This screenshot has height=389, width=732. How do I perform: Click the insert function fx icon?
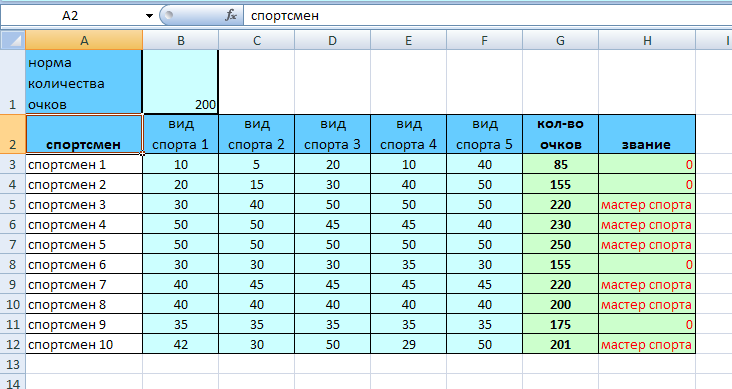(231, 15)
